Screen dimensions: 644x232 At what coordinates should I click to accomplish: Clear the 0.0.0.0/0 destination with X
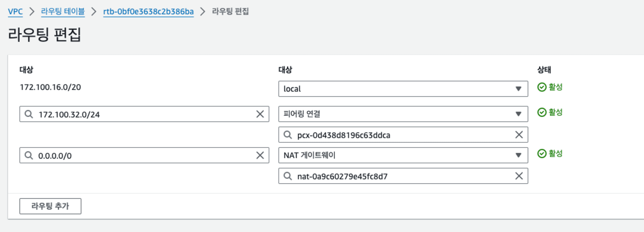point(260,155)
